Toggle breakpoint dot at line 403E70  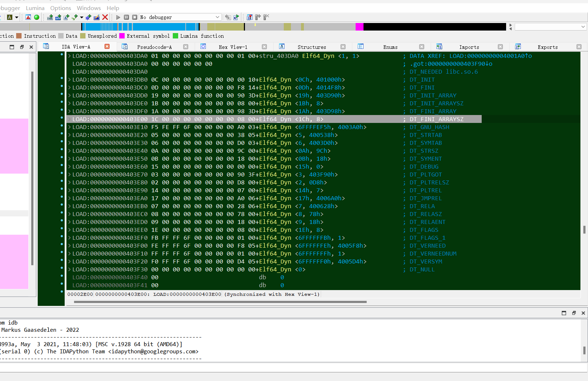(x=62, y=173)
